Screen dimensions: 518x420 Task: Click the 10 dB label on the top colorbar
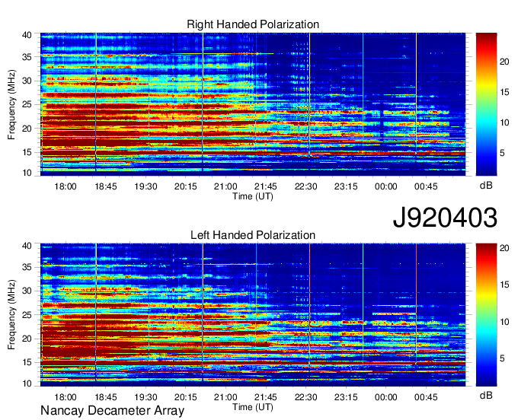504,123
